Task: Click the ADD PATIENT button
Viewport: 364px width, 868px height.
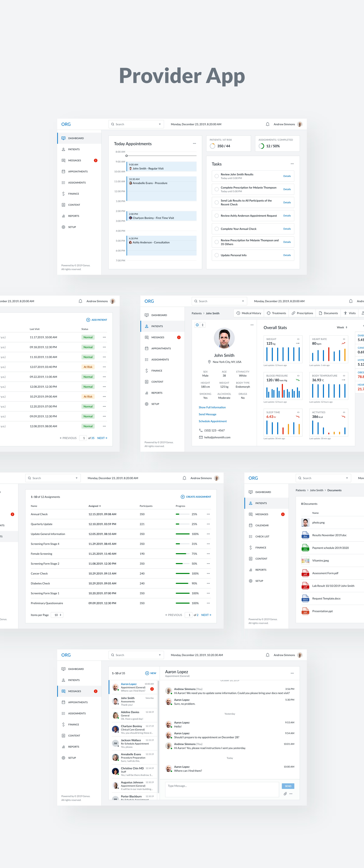Action: 97,320
